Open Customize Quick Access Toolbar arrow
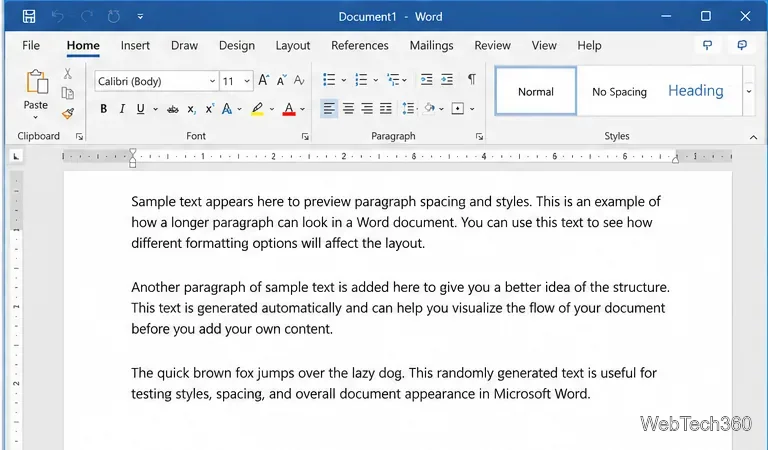768x450 pixels. [140, 17]
